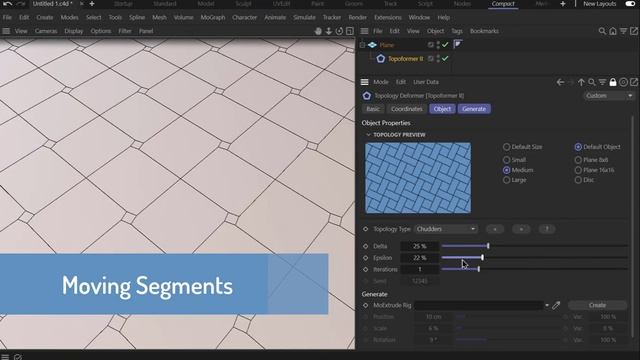This screenshot has width=640, height=360.
Task: Select Large preview size radio
Action: [507, 180]
